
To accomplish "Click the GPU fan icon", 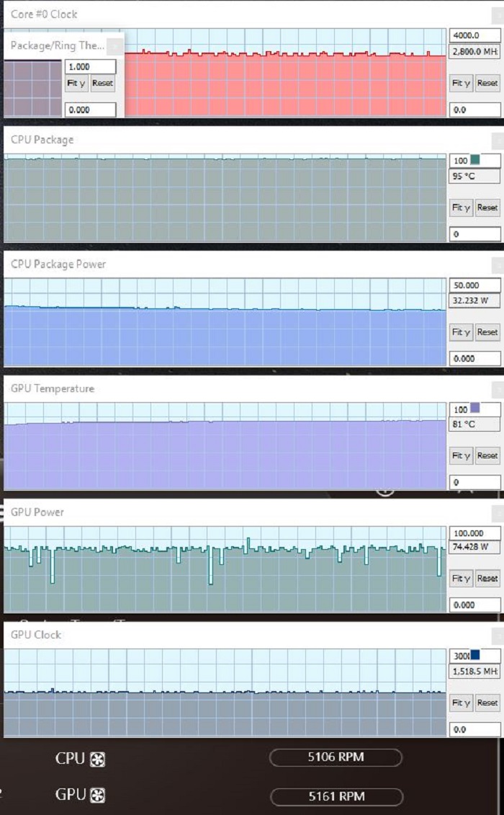I will [x=98, y=796].
